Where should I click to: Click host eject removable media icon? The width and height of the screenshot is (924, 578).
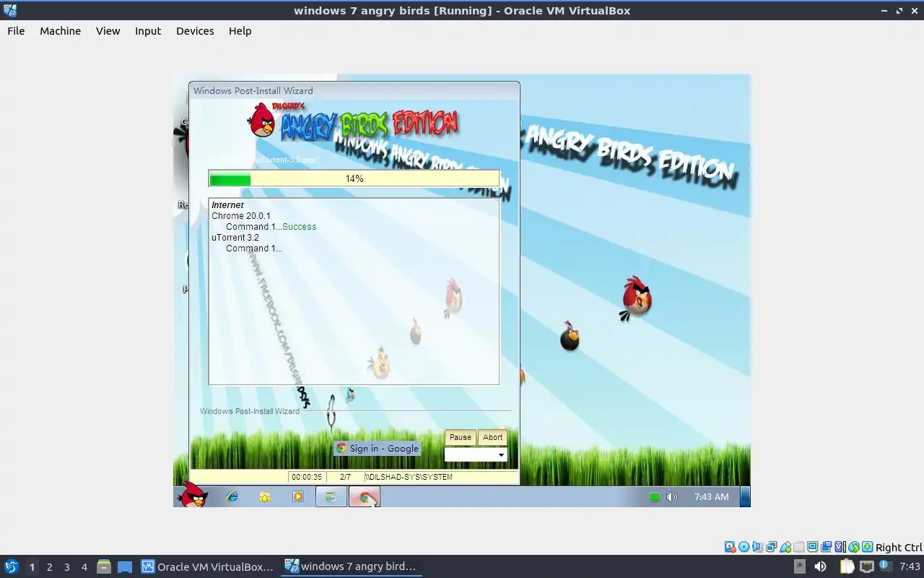point(800,567)
